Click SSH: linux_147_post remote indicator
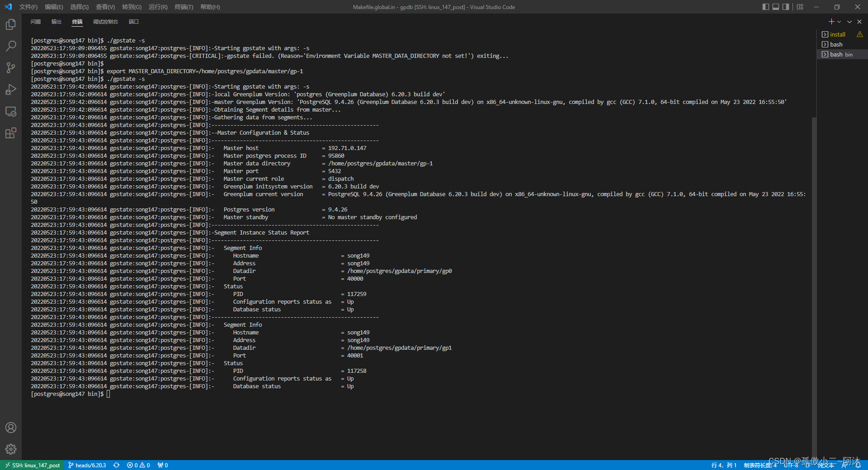 [32, 465]
